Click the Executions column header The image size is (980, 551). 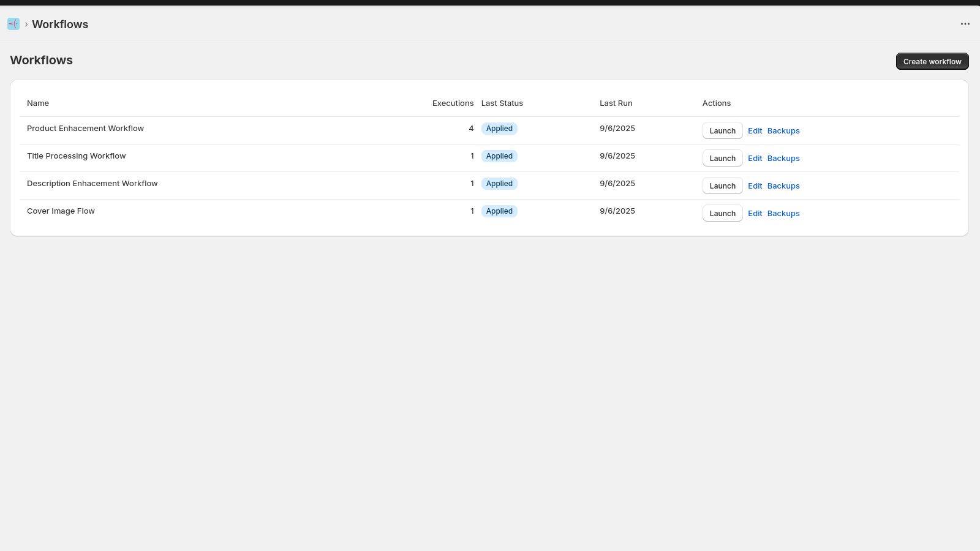[453, 103]
